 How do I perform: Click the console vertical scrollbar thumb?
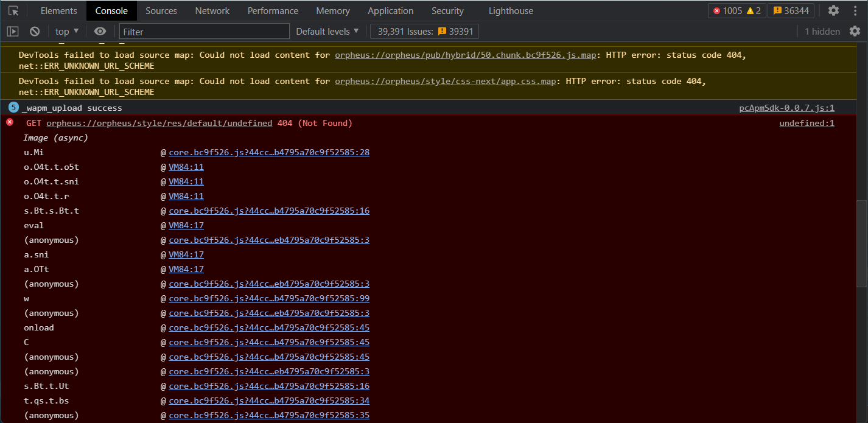[x=861, y=243]
